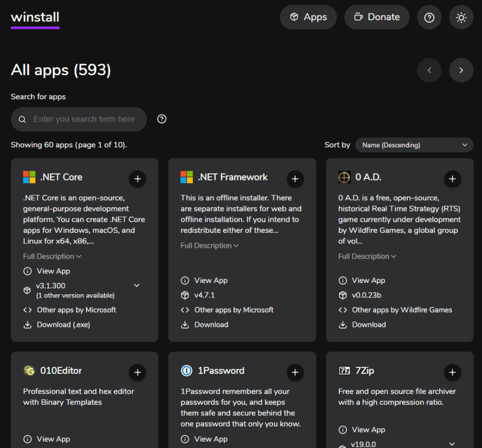The height and width of the screenshot is (448, 482).
Task: Download the .NET Framework installer
Action: [205, 325]
